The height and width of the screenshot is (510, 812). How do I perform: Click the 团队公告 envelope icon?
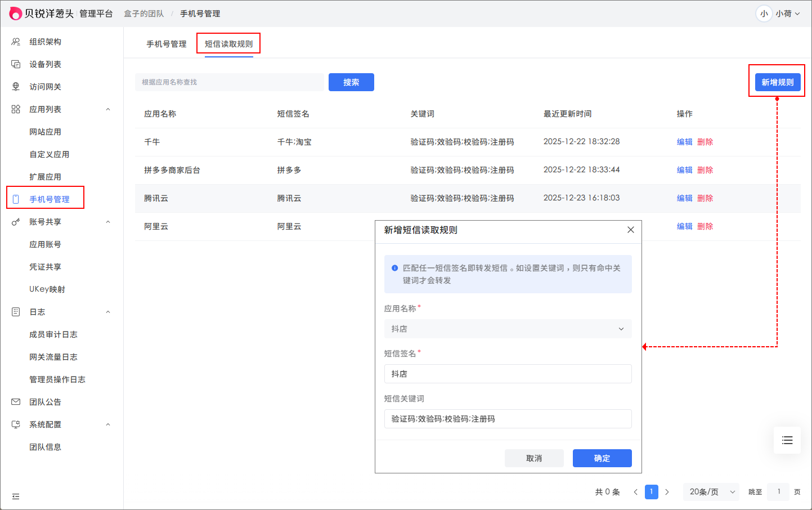[x=16, y=402]
